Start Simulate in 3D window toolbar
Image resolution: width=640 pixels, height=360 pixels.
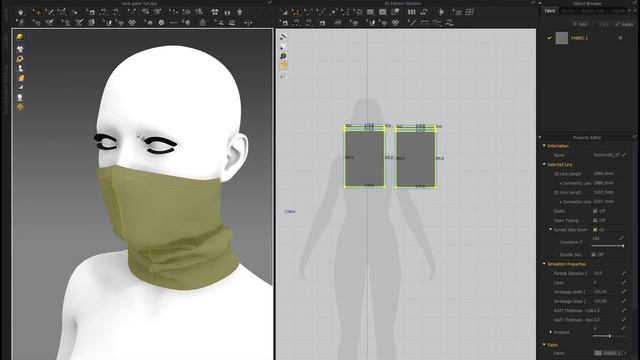[x=21, y=12]
